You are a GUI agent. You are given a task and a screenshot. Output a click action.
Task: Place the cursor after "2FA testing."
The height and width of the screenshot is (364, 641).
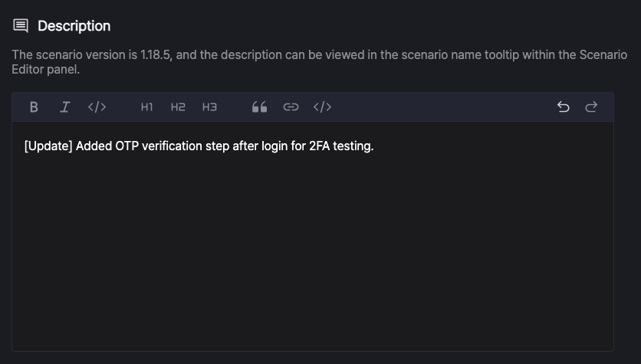tap(375, 146)
